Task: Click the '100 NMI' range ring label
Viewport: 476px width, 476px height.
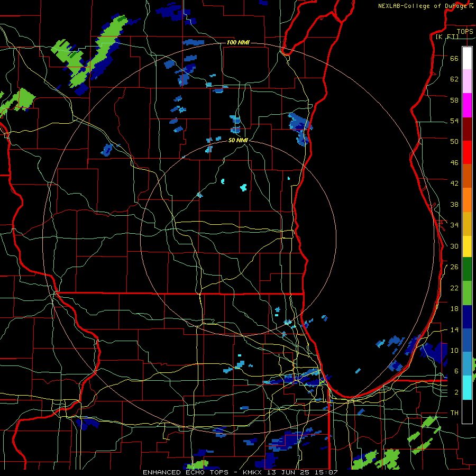Action: tap(238, 42)
